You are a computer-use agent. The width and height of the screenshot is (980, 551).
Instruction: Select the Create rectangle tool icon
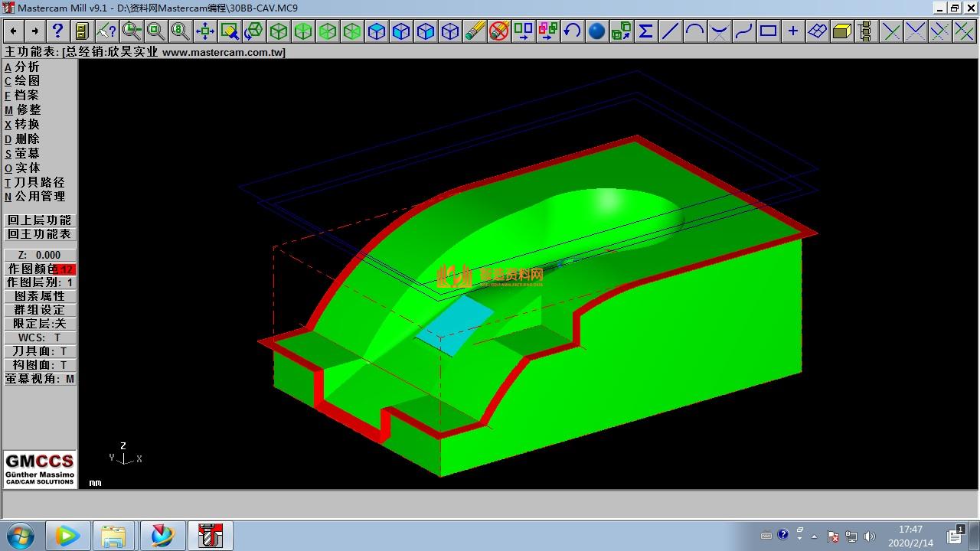(x=768, y=31)
